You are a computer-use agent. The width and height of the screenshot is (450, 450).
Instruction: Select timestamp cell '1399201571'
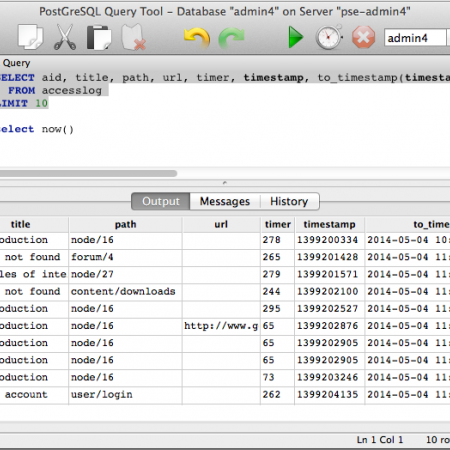(329, 274)
